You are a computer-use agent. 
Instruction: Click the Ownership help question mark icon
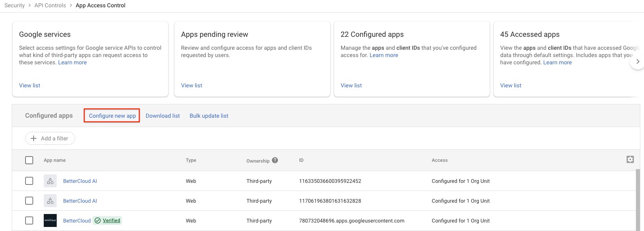[275, 160]
